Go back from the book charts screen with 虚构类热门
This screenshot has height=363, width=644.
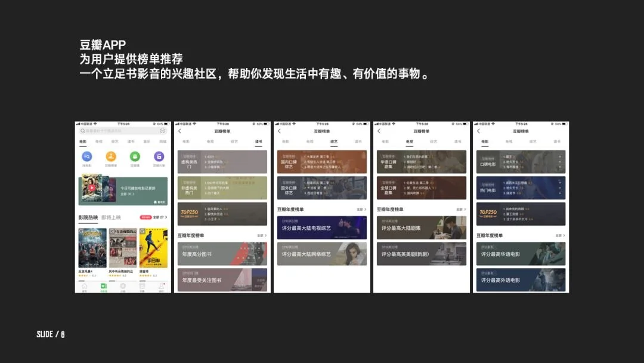click(179, 131)
